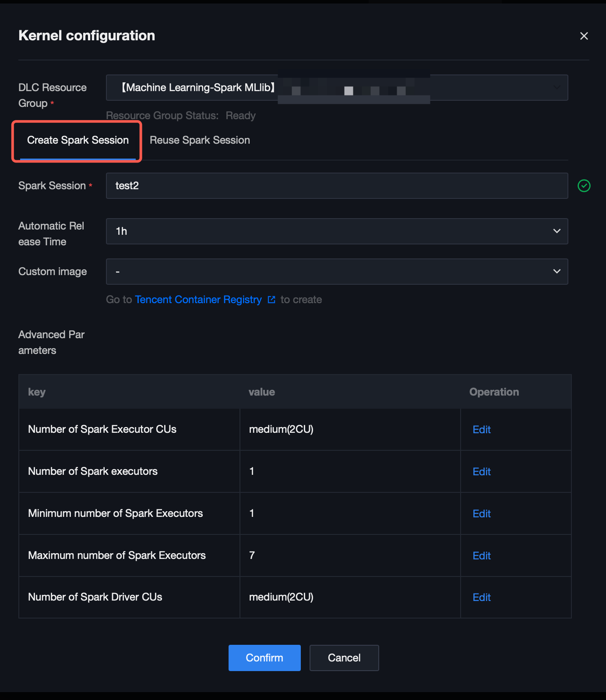606x700 pixels.
Task: Click the Automatic Release Time chevron arrow
Action: pos(557,231)
